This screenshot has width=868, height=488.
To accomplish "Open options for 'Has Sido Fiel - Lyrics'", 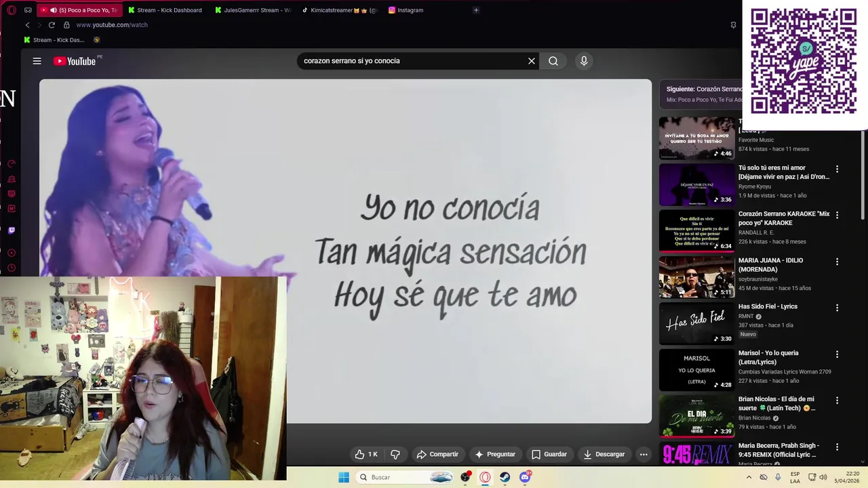I will 837,308.
